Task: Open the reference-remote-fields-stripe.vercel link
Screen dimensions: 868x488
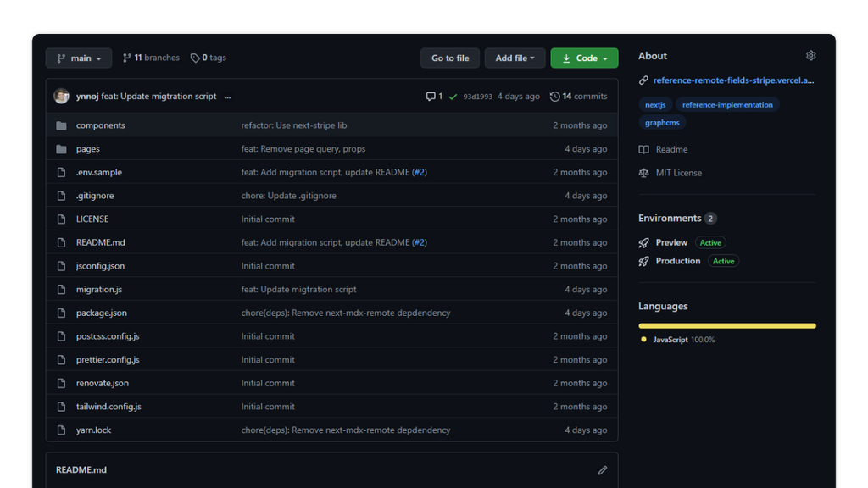Action: coord(733,80)
